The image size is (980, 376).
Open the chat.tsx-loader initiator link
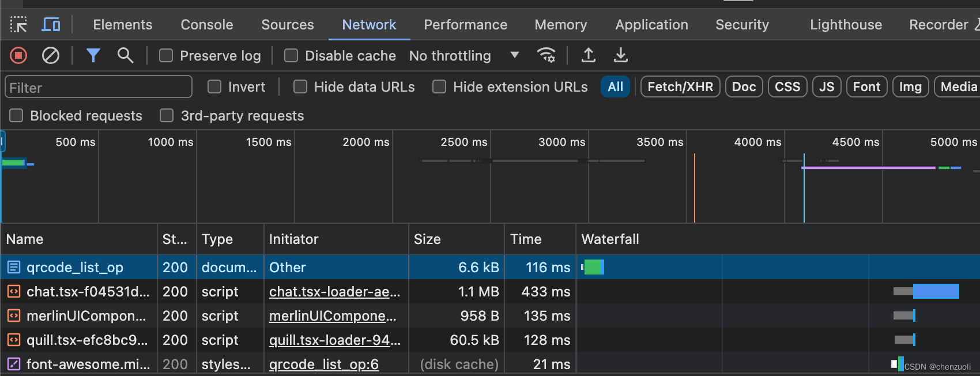click(x=334, y=292)
